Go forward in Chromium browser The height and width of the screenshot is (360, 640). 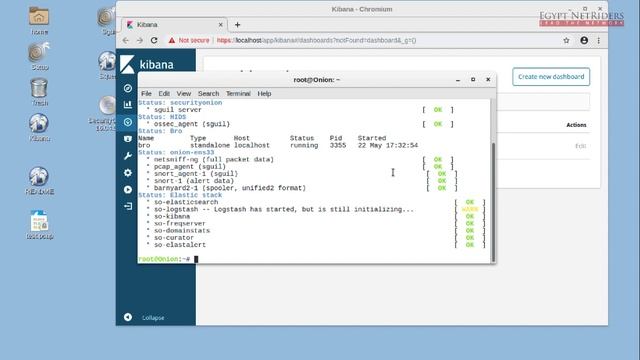coord(140,40)
